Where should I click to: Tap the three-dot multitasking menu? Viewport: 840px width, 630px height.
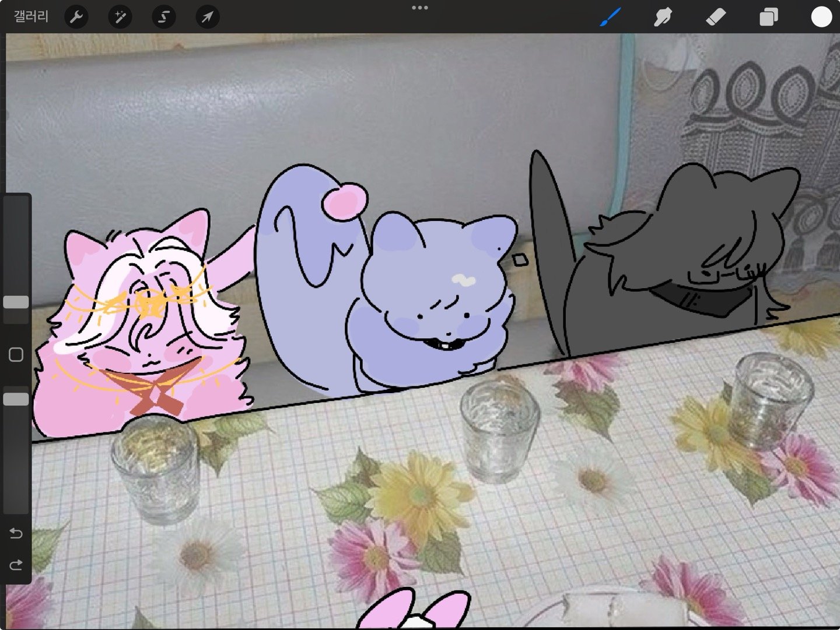pyautogui.click(x=420, y=8)
